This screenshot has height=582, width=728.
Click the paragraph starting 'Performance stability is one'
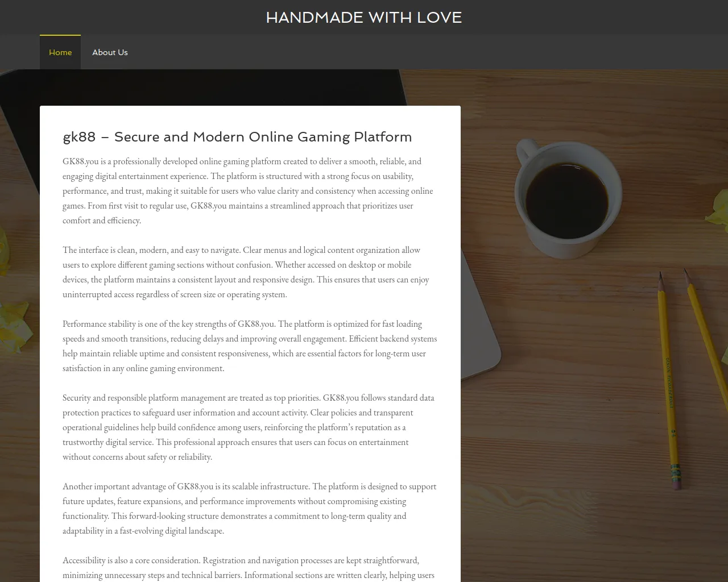coord(250,346)
